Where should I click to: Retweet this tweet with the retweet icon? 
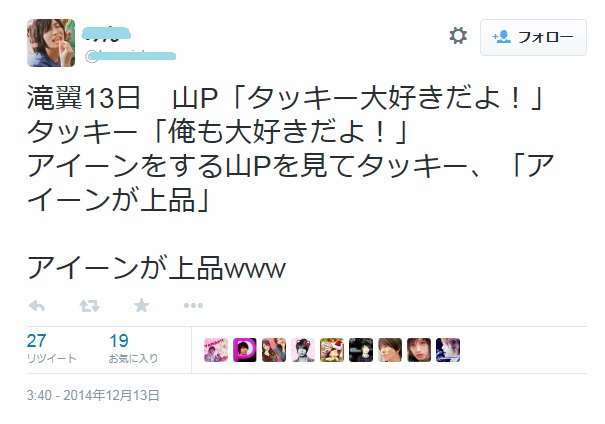point(90,306)
